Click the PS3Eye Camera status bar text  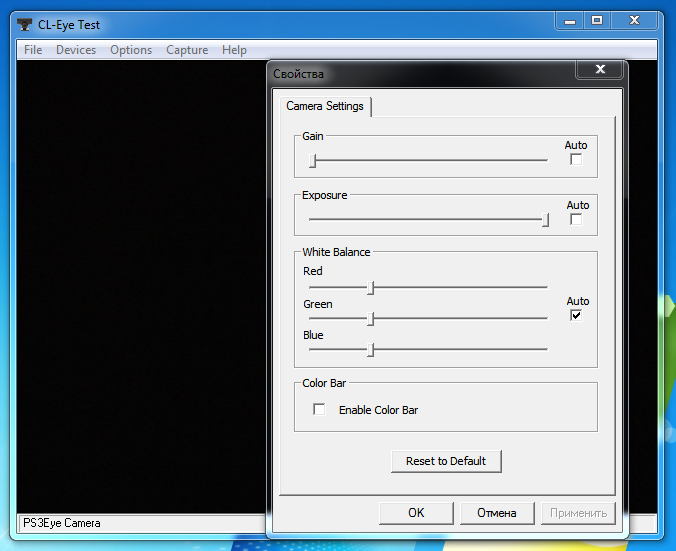(62, 523)
